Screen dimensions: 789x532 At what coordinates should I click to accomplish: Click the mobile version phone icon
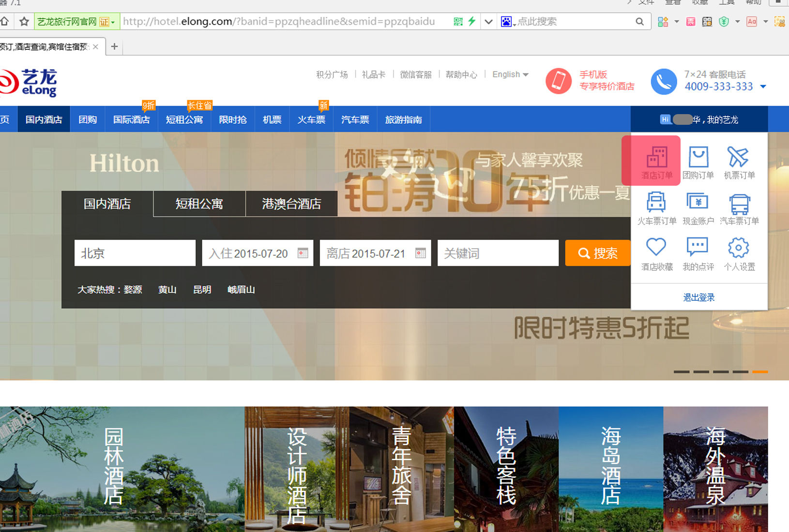click(x=559, y=81)
